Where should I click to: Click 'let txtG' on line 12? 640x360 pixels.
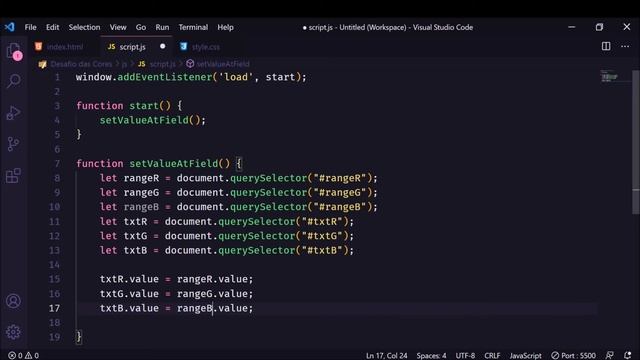coord(123,236)
